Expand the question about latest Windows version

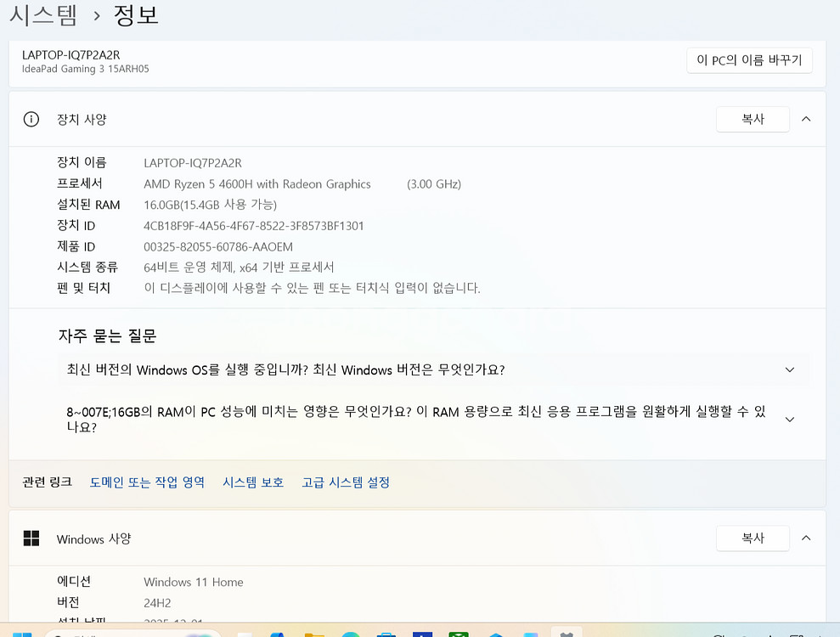pyautogui.click(x=789, y=369)
